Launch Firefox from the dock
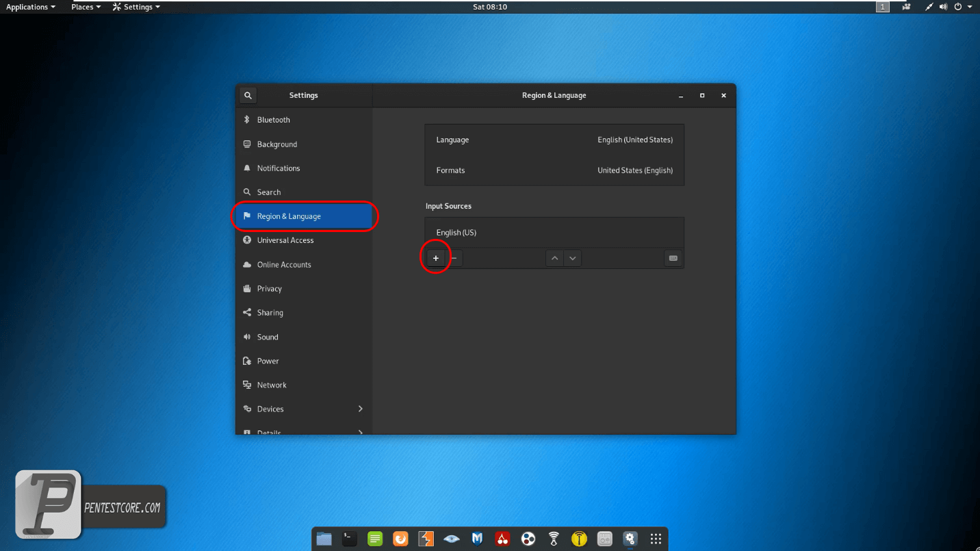The image size is (980, 551). (x=400, y=539)
